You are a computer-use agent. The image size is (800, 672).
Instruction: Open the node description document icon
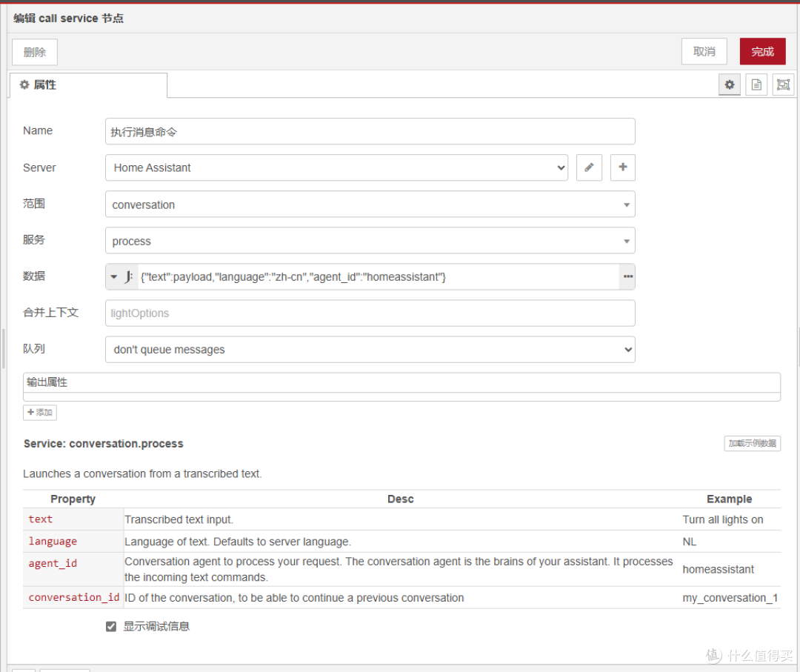(756, 84)
